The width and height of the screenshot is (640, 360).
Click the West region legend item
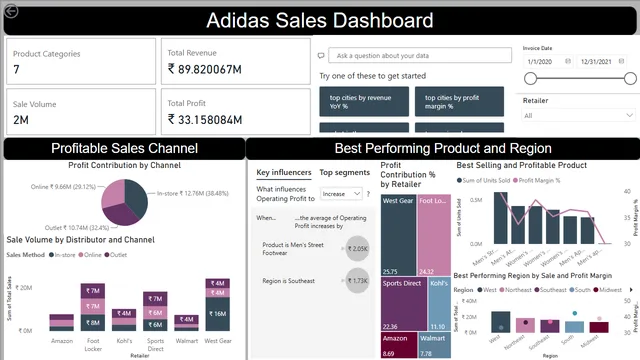click(487, 290)
